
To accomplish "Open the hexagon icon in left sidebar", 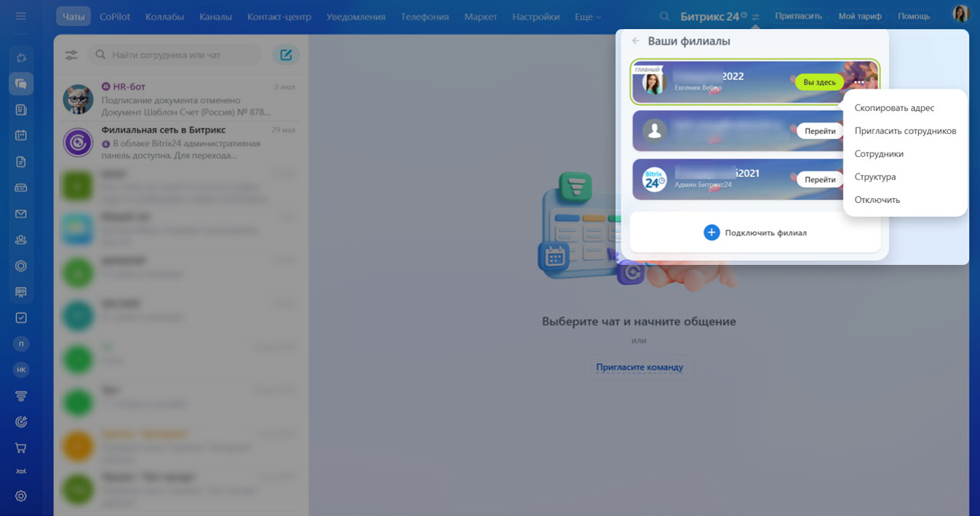I will click(x=21, y=266).
